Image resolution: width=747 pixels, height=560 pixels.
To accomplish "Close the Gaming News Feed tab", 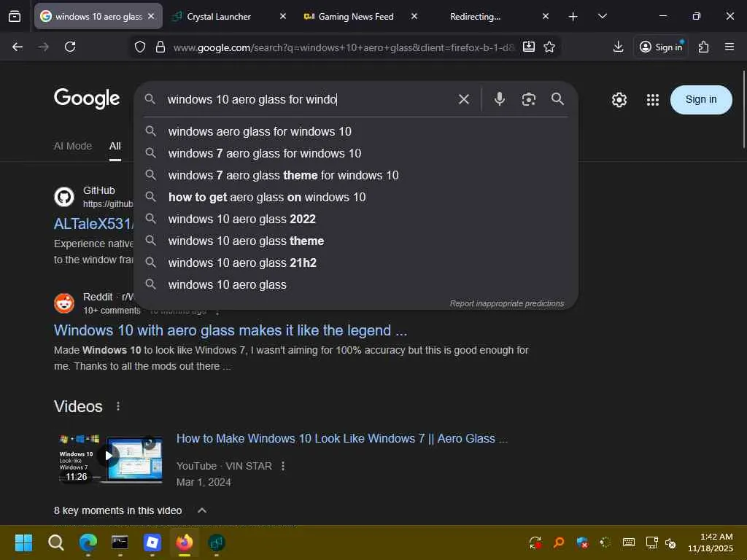I will pyautogui.click(x=414, y=17).
